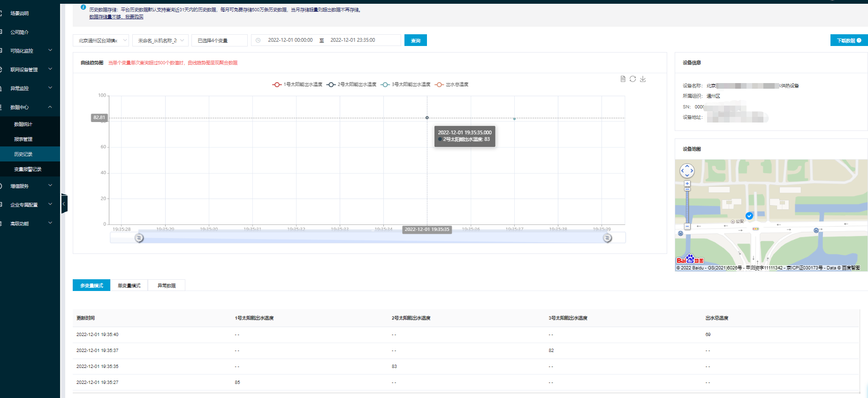The width and height of the screenshot is (868, 398).
Task: Click the 已选择4个变量 variable selection field
Action: (x=219, y=40)
